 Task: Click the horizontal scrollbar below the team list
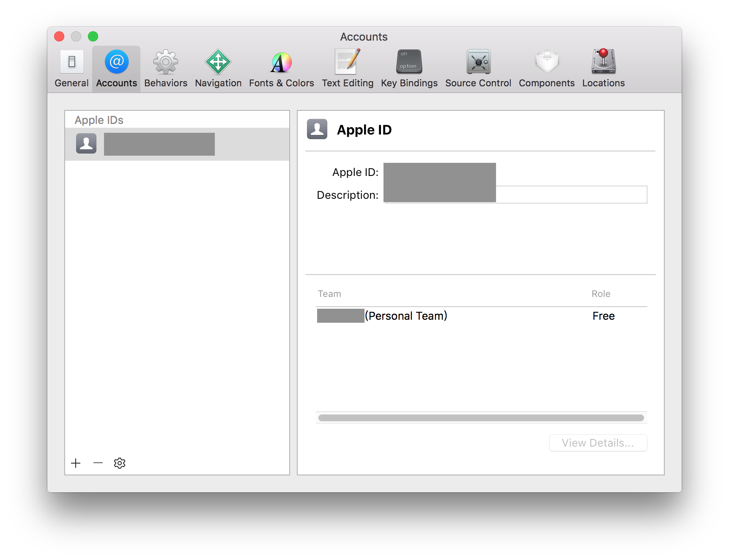[481, 417]
